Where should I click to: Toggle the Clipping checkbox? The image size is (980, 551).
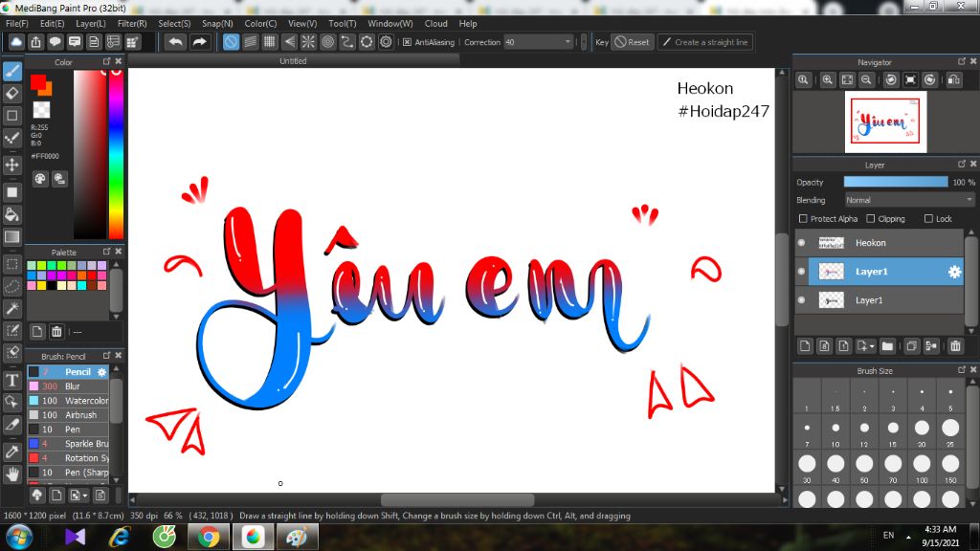[x=870, y=219]
